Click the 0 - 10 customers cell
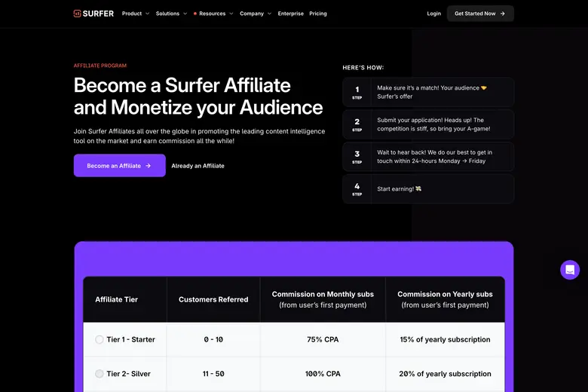This screenshot has height=392, width=588. (213, 339)
